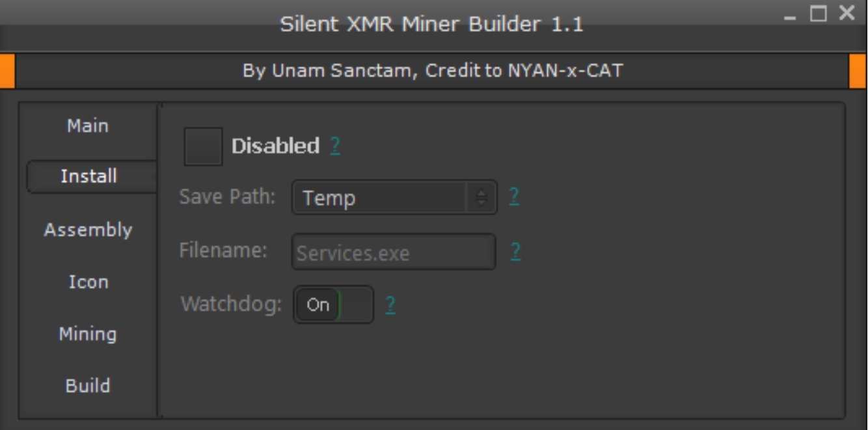Open the Build tab
Image resolution: width=868 pixels, height=430 pixels.
pos(88,386)
